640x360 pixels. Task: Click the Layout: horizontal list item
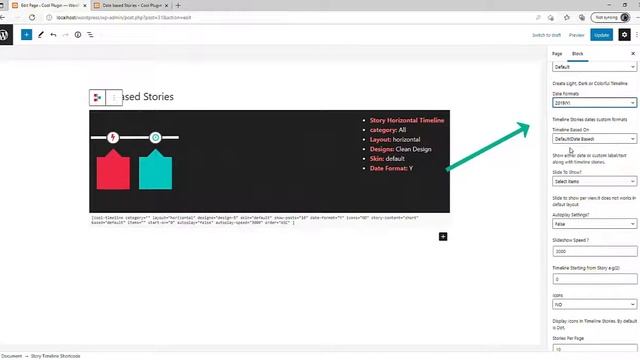(x=395, y=140)
